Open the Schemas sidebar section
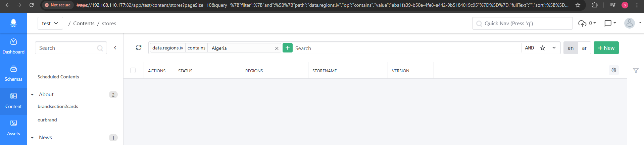644x145 pixels. pos(13,74)
